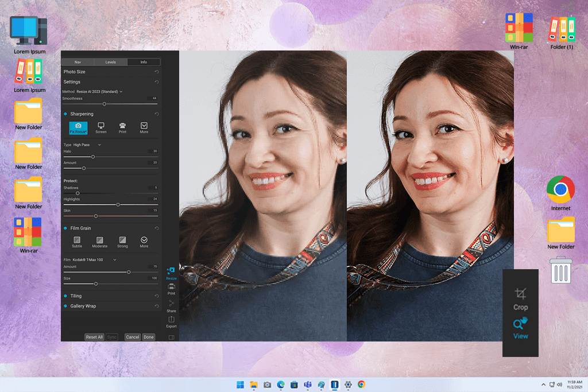This screenshot has width=588, height=392.
Task: Select the Crop tool
Action: coord(520,300)
